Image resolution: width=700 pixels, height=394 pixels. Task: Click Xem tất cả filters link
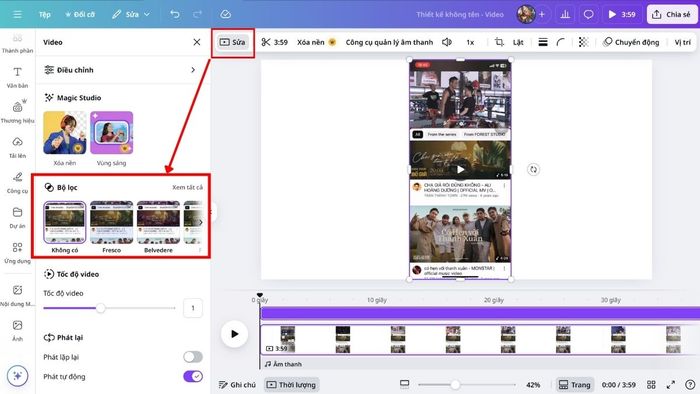click(x=187, y=187)
